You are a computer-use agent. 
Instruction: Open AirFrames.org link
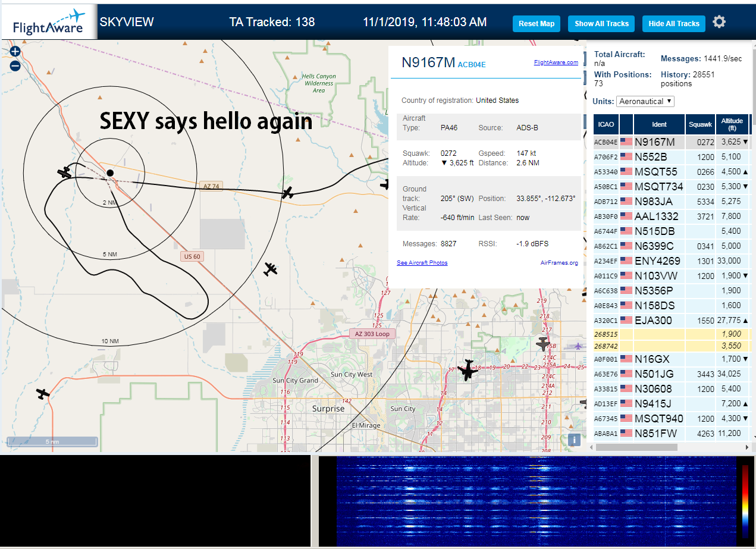coord(559,262)
